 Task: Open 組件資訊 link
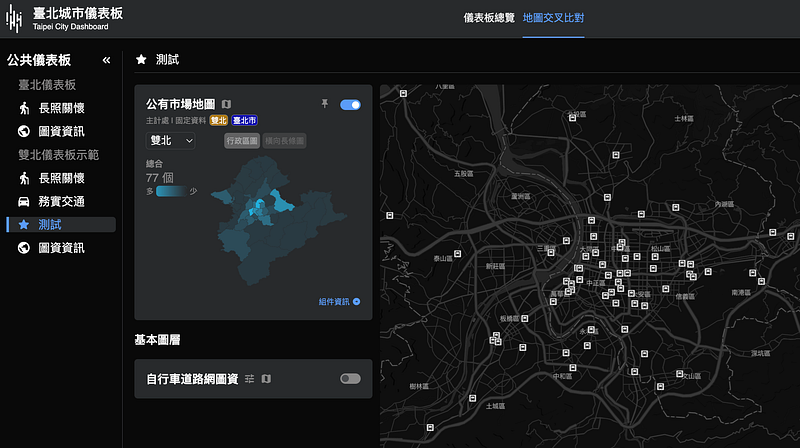[339, 302]
